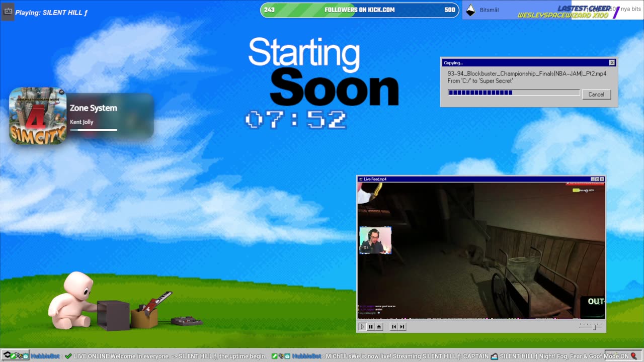Click Cancel in the Copying dialog
The width and height of the screenshot is (644, 362).
pyautogui.click(x=596, y=95)
